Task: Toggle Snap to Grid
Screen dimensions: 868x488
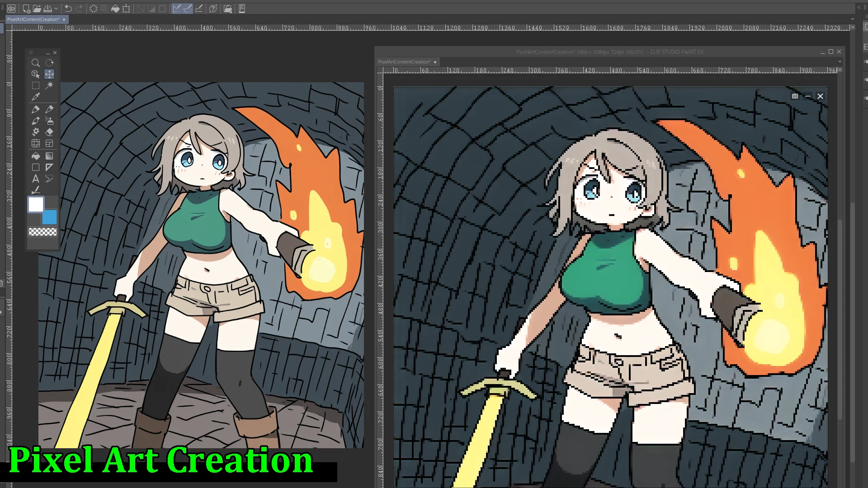Action: (199, 9)
